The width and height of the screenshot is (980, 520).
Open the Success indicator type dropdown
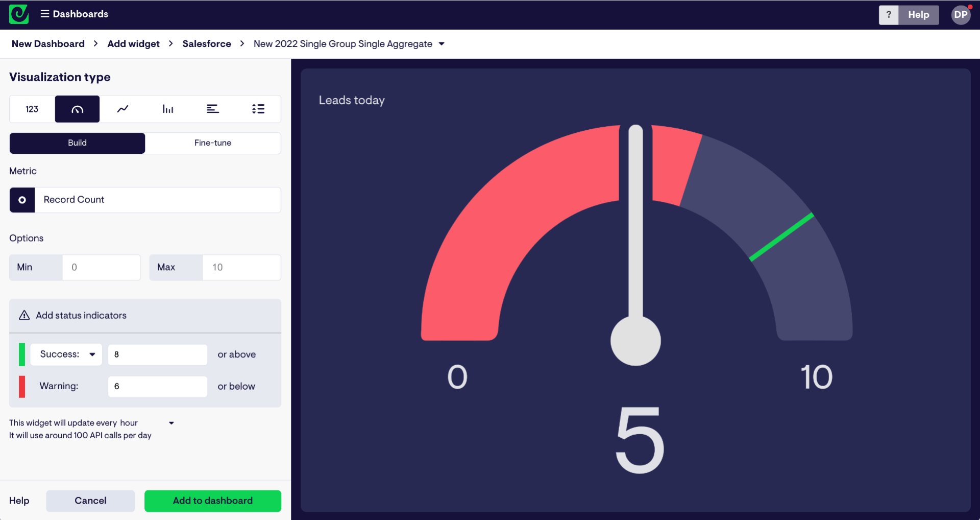point(66,354)
